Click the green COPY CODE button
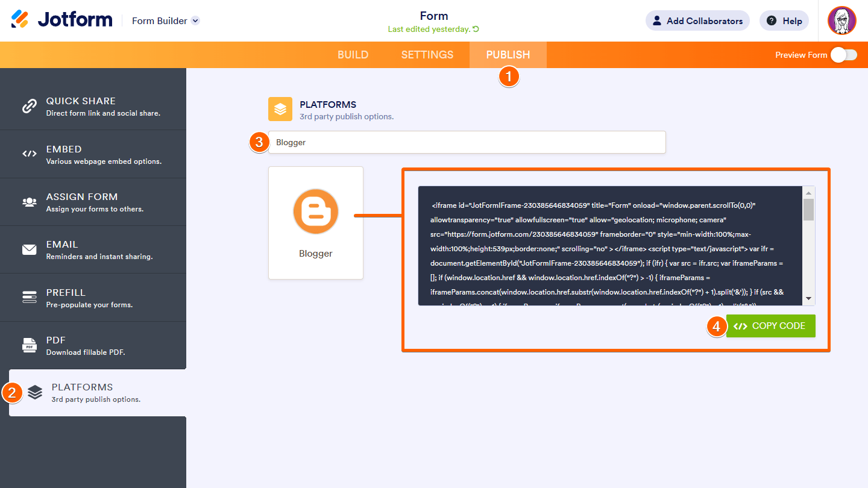868x488 pixels. (771, 326)
